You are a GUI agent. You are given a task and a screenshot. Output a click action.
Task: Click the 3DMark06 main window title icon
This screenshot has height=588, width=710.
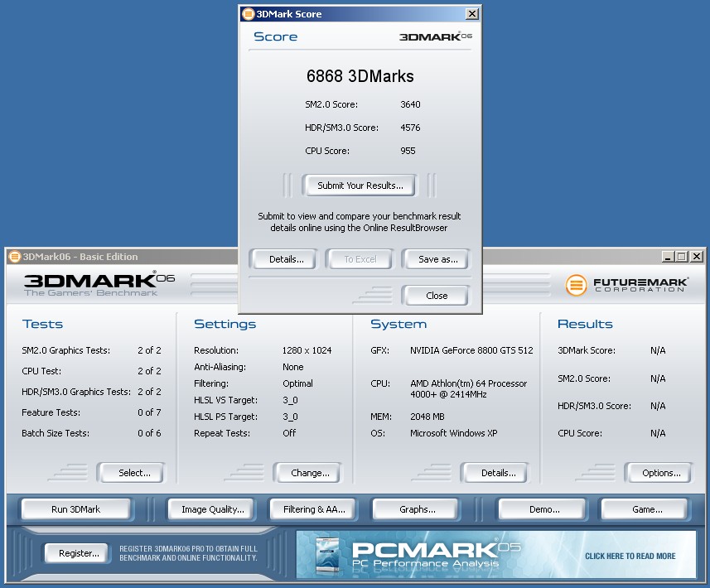click(x=15, y=257)
